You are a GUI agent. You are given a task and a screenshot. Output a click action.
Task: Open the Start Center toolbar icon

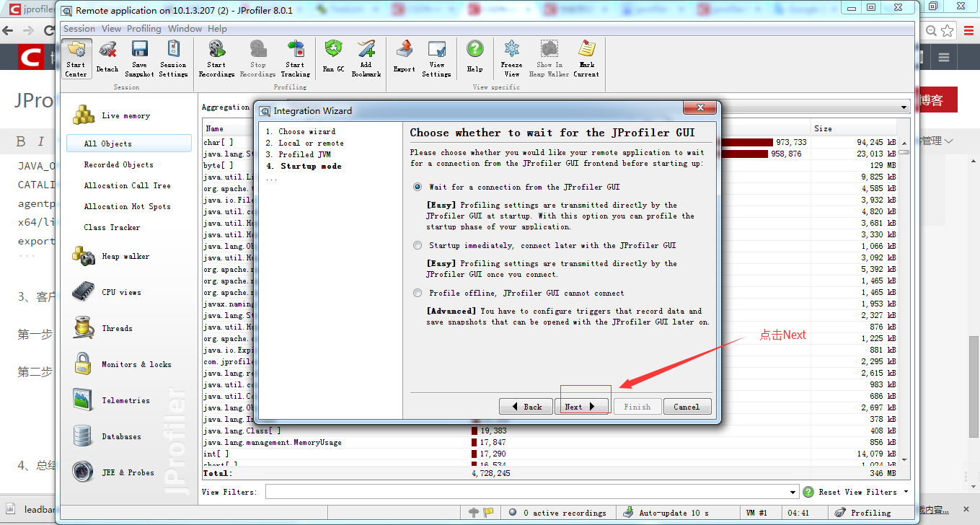click(x=76, y=58)
